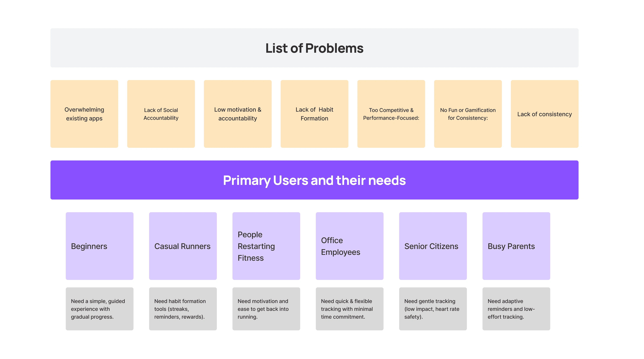Screen dimensions: 644x359
Task: Click the 'Senior Citizens' user card
Action: click(x=433, y=246)
